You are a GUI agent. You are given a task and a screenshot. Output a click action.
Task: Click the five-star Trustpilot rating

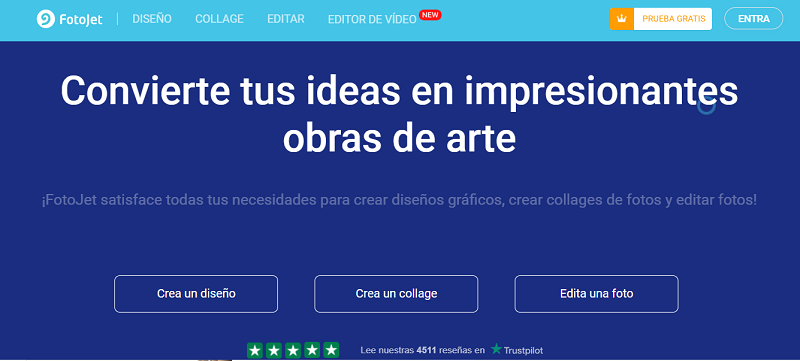coord(293,350)
